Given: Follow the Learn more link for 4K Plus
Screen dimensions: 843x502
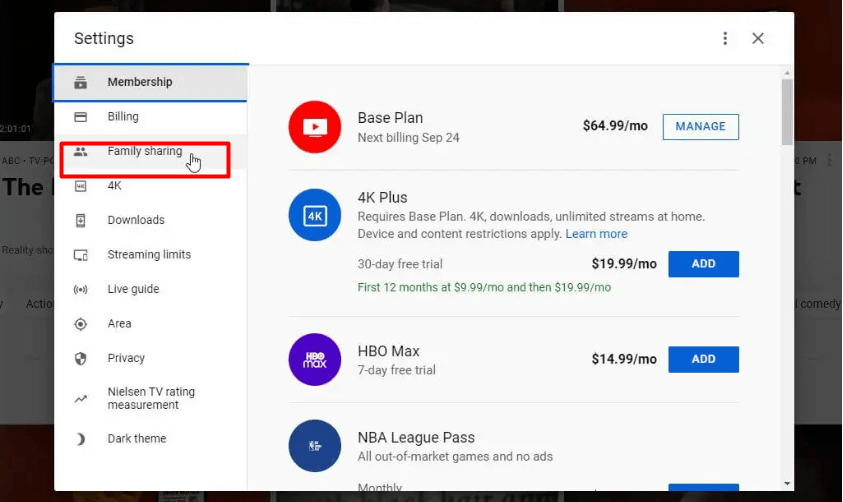Looking at the screenshot, I should [596, 234].
